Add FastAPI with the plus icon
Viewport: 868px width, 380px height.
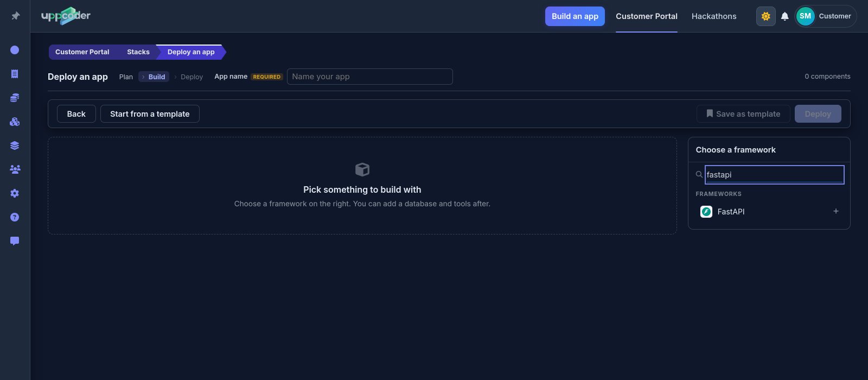click(x=836, y=211)
